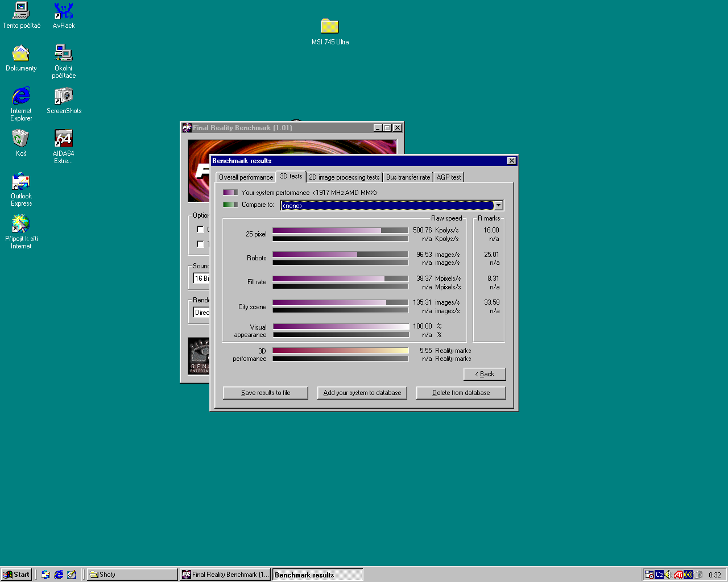Open Outlook Express desktop icon
Image resolution: width=728 pixels, height=582 pixels.
(21, 182)
